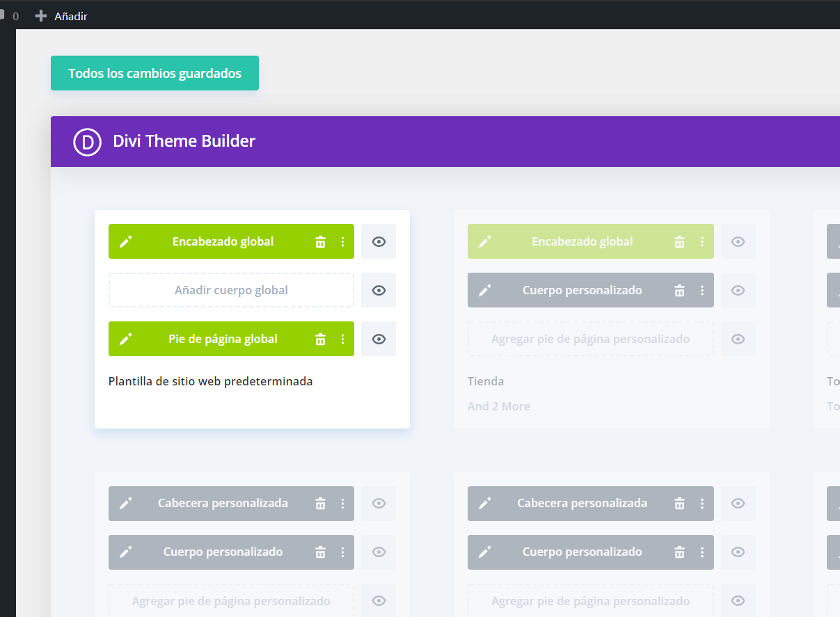Toggle Cabecera personalizada visibility in card below Tienda
The height and width of the screenshot is (617, 840).
pyautogui.click(x=738, y=503)
